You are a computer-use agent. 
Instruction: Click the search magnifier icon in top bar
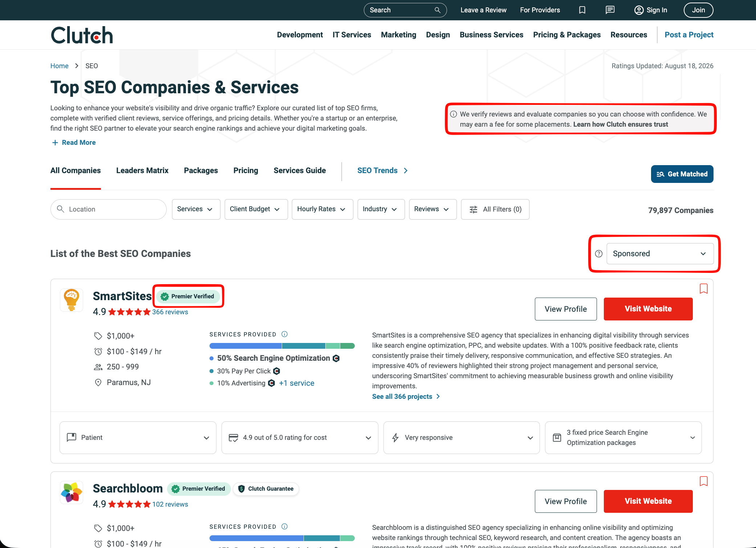point(438,10)
